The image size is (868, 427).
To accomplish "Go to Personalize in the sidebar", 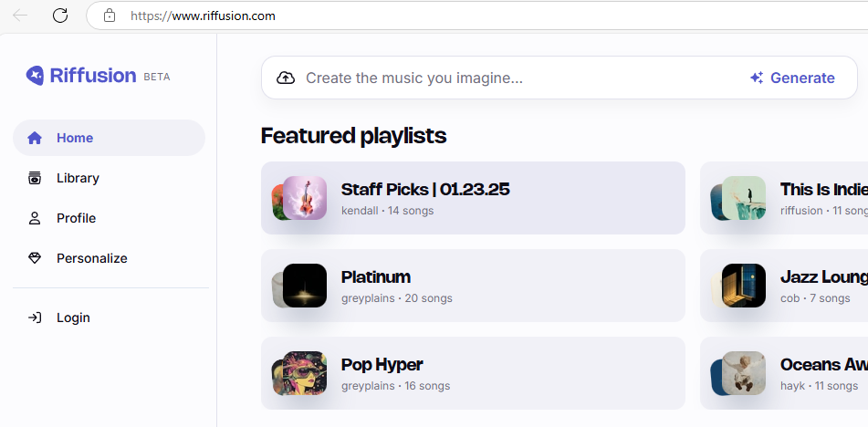I will [91, 258].
